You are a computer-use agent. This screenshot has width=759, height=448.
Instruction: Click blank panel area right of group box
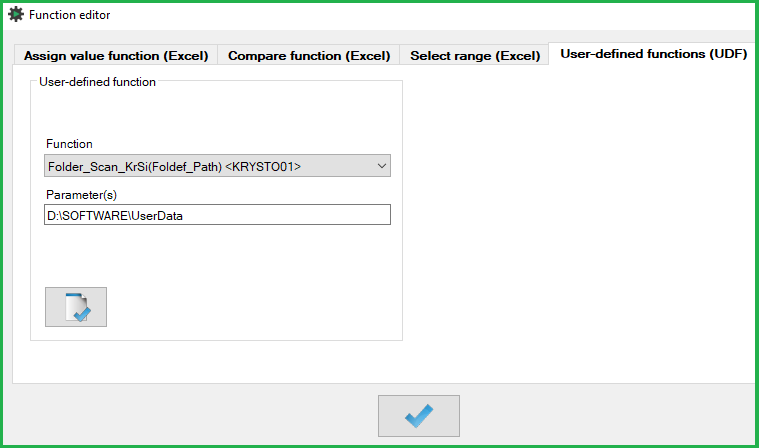pyautogui.click(x=576, y=218)
